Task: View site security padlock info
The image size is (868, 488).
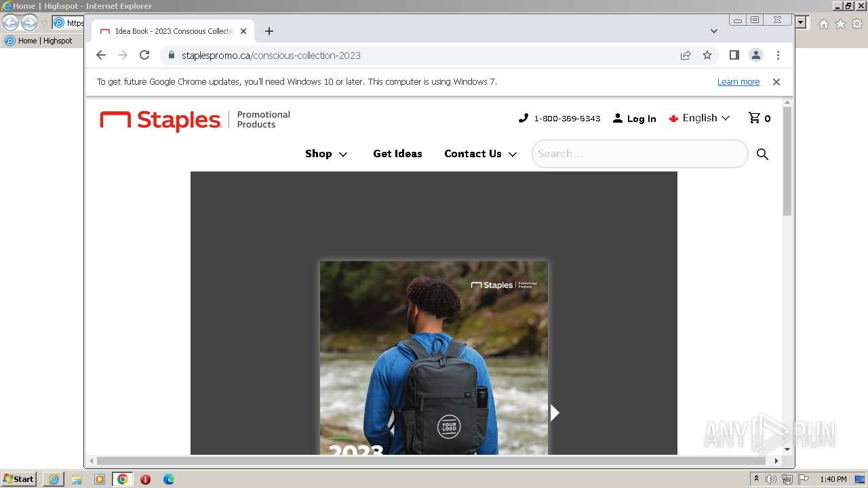Action: click(x=171, y=55)
